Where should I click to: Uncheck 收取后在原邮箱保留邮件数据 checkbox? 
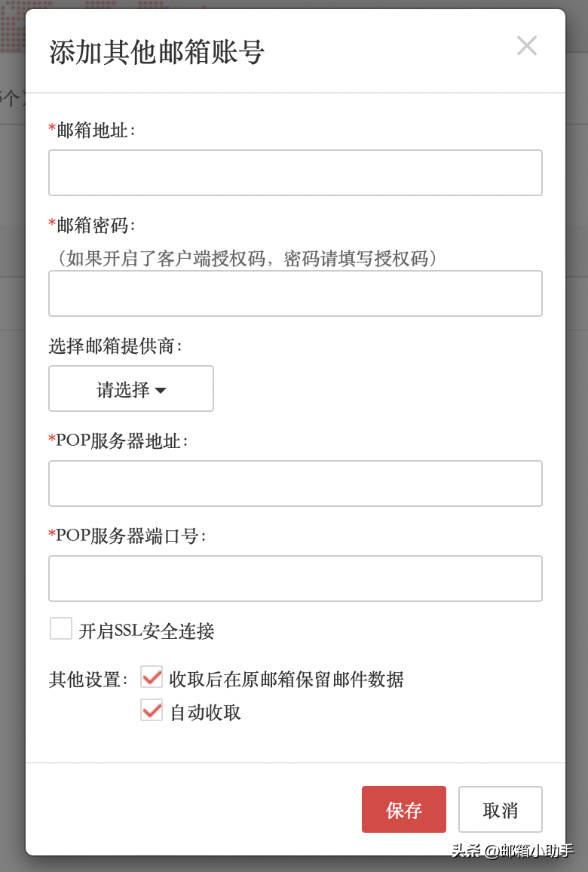(x=152, y=677)
